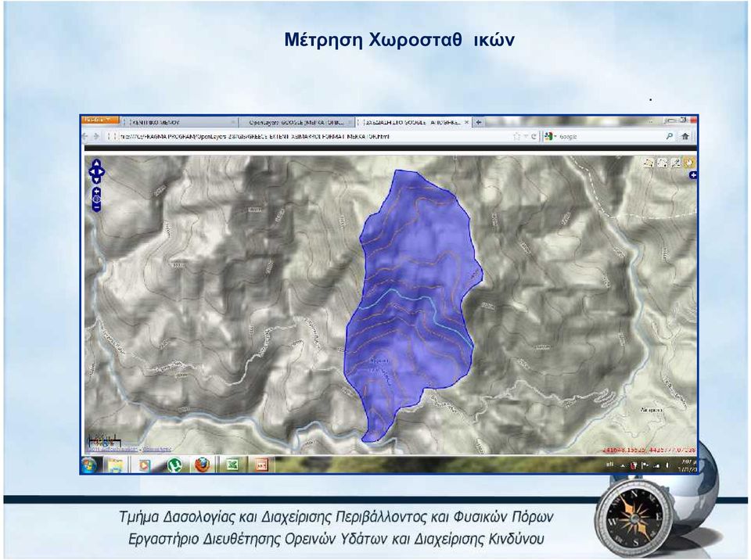Open Excel from the taskbar
The image size is (751, 560).
click(x=233, y=465)
